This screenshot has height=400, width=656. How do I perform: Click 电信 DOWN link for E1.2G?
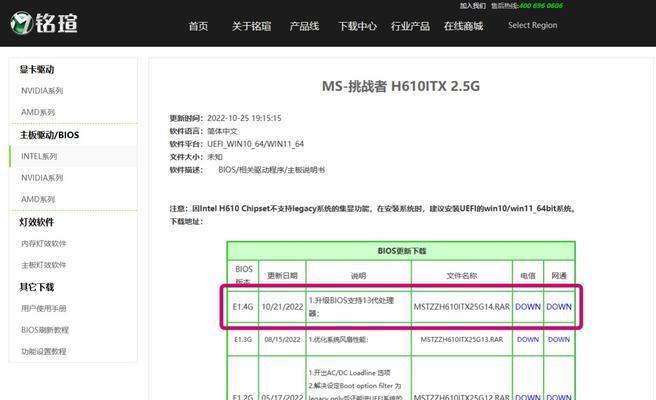click(x=528, y=397)
